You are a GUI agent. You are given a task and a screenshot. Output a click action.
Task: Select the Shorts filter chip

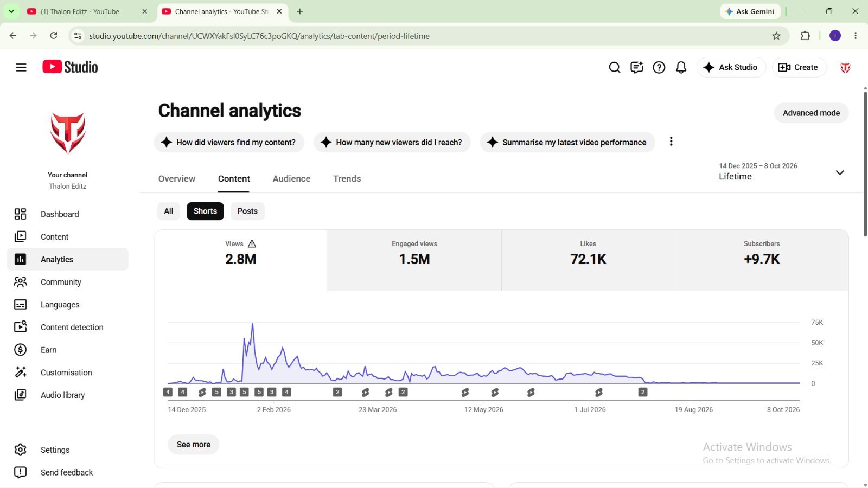pyautogui.click(x=205, y=211)
